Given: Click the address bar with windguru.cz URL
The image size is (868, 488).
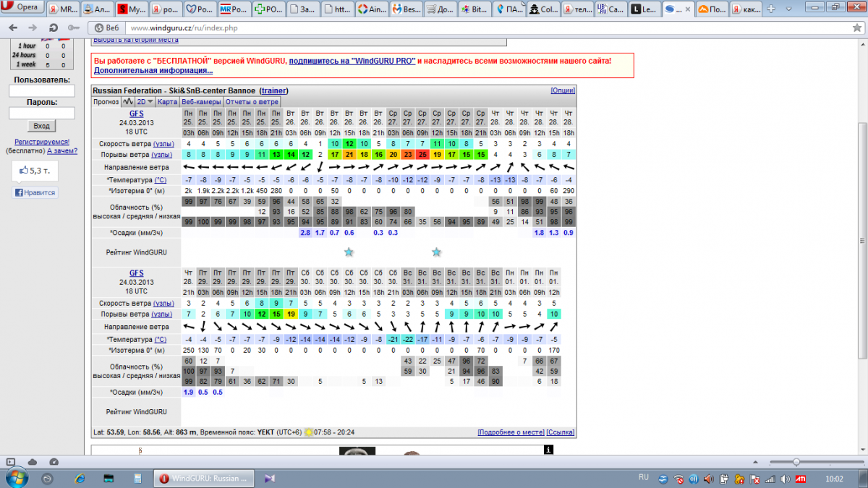Looking at the screenshot, I should (x=477, y=27).
